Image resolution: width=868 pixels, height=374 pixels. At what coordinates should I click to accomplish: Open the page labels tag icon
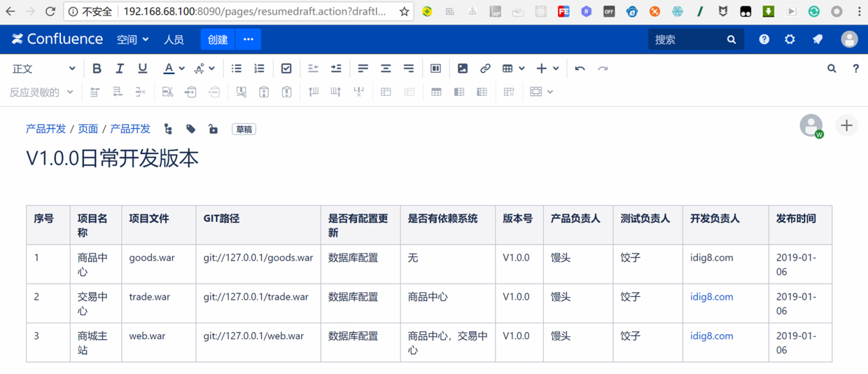190,129
